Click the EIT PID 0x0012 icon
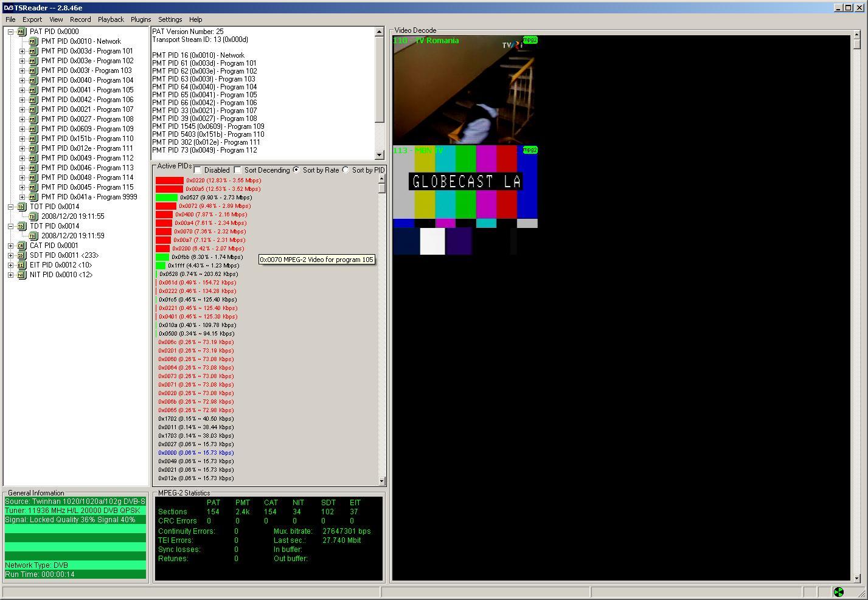The height and width of the screenshot is (600, 868). pyautogui.click(x=22, y=265)
